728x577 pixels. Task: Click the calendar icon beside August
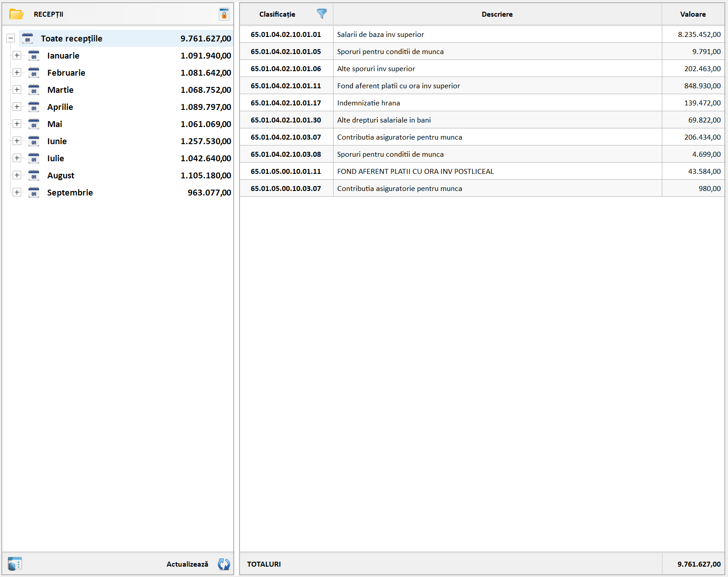click(34, 175)
